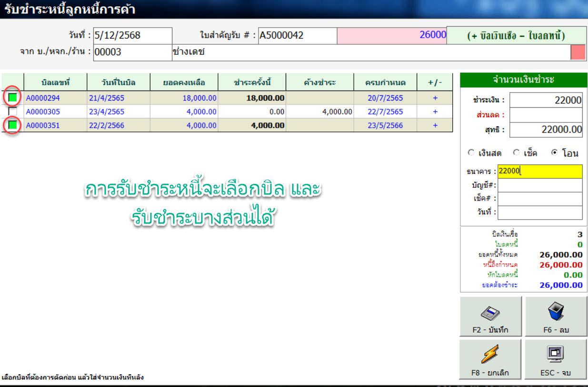
Task: Open bill number A0000305 link
Action: 43,112
